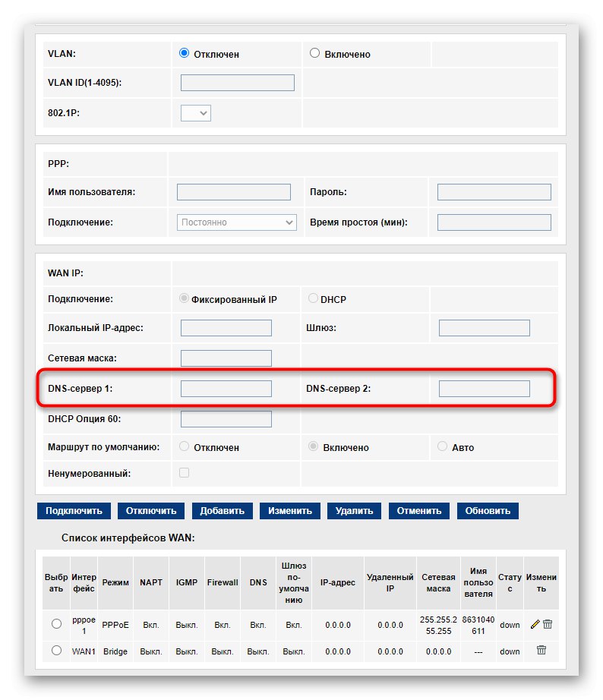Viewport: 603px width, 700px height.
Task: Click the Отменить button
Action: pyautogui.click(x=419, y=511)
